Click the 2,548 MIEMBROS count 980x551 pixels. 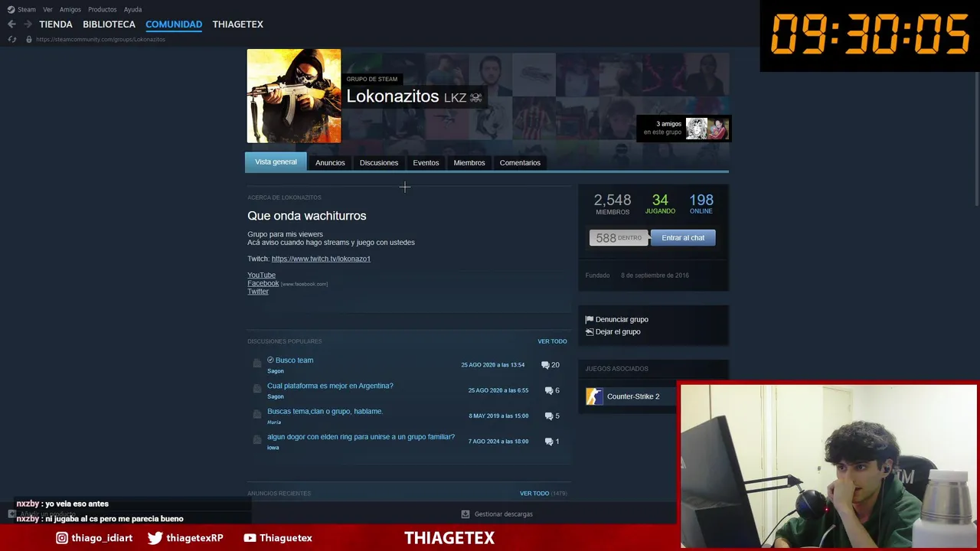pyautogui.click(x=612, y=204)
